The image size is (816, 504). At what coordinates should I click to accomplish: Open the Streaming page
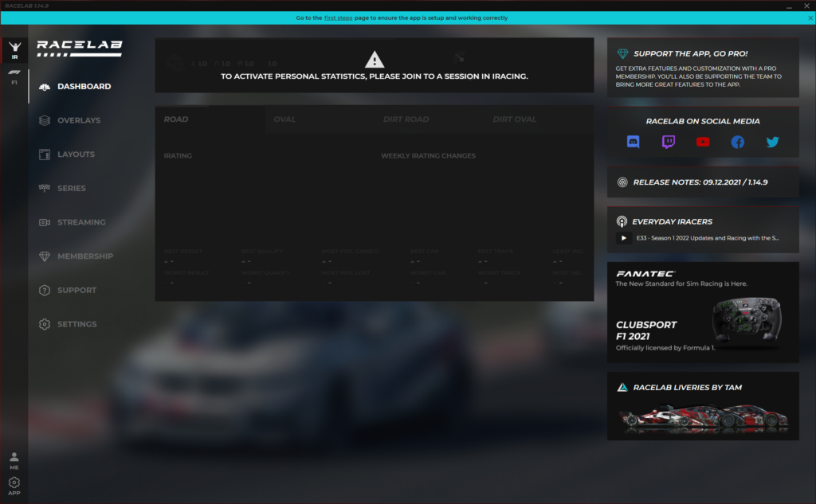(82, 222)
